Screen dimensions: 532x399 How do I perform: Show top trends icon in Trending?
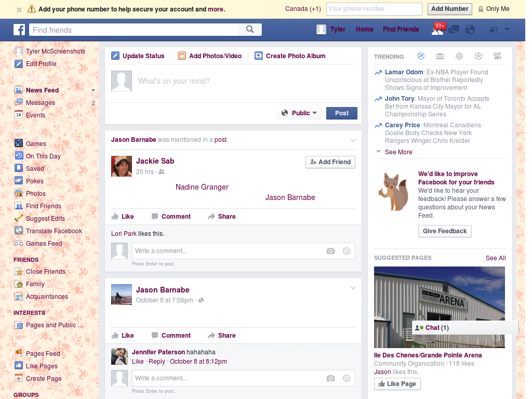(421, 56)
